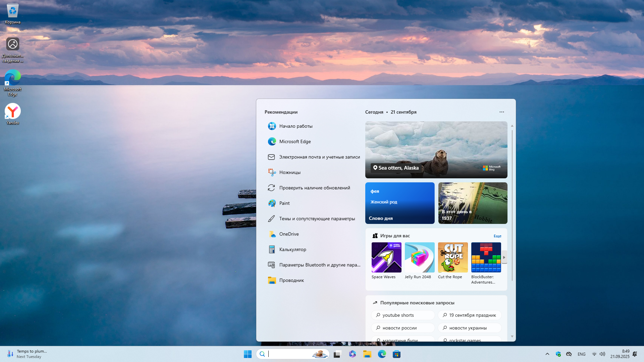Viewport: 644px width, 362px height.
Task: Open Copilot from the taskbar
Action: [352, 354]
